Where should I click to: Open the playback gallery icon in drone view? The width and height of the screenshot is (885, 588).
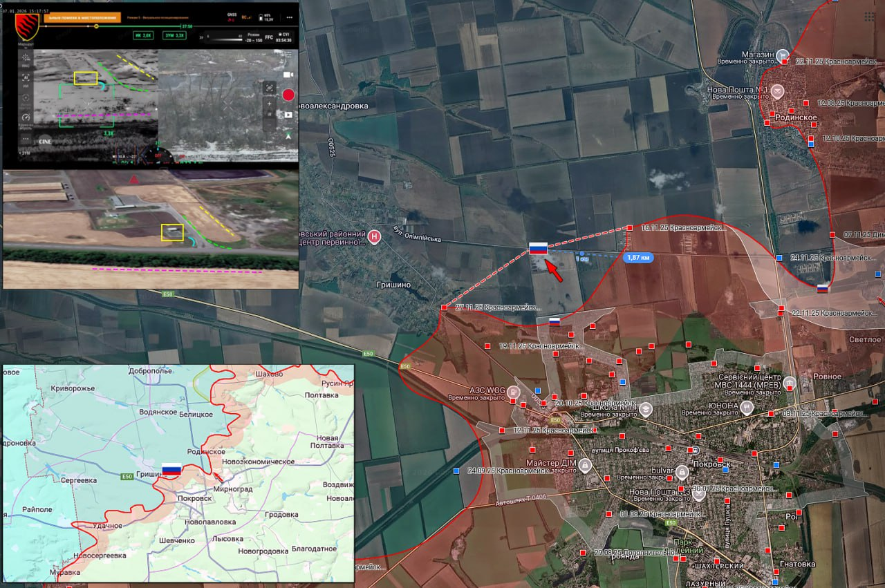point(288,115)
